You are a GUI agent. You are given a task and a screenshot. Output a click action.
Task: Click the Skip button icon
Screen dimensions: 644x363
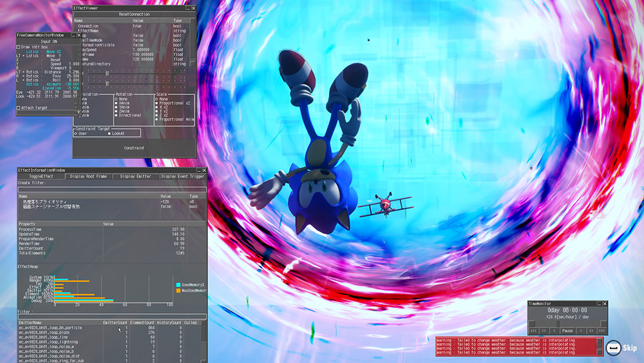(x=614, y=348)
